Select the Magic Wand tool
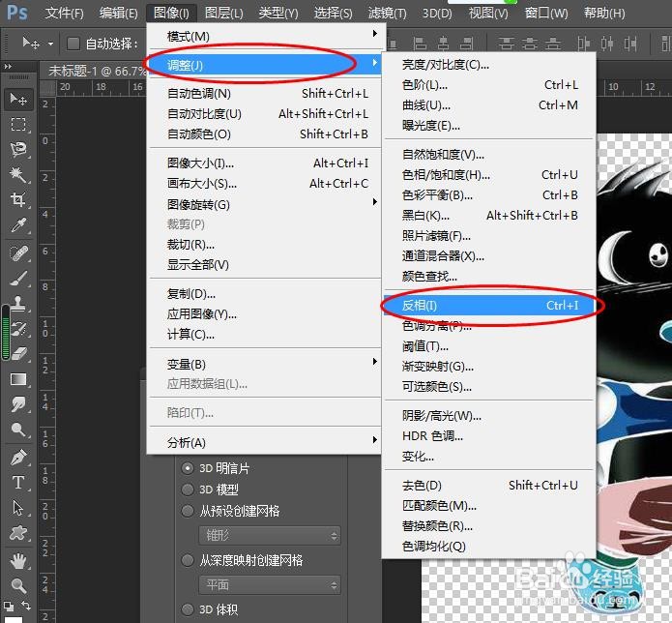Viewport: 672px width, 623px height. click(18, 174)
